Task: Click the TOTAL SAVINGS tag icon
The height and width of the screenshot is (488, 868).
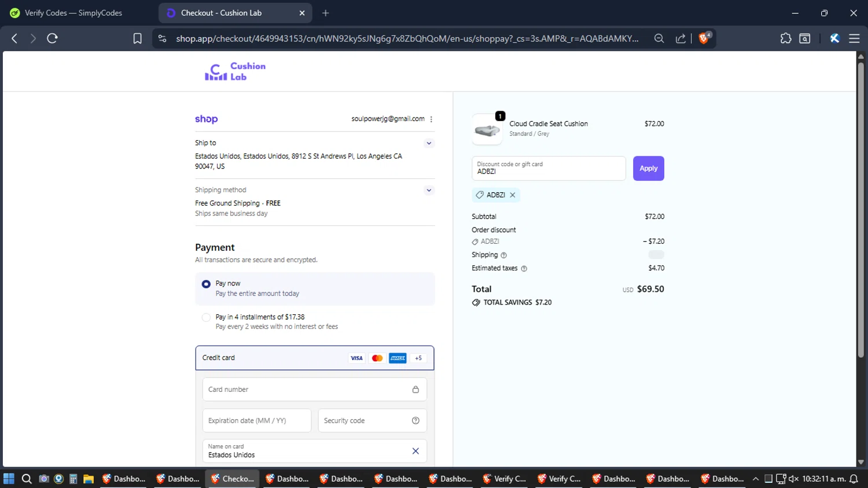Action: click(x=476, y=303)
